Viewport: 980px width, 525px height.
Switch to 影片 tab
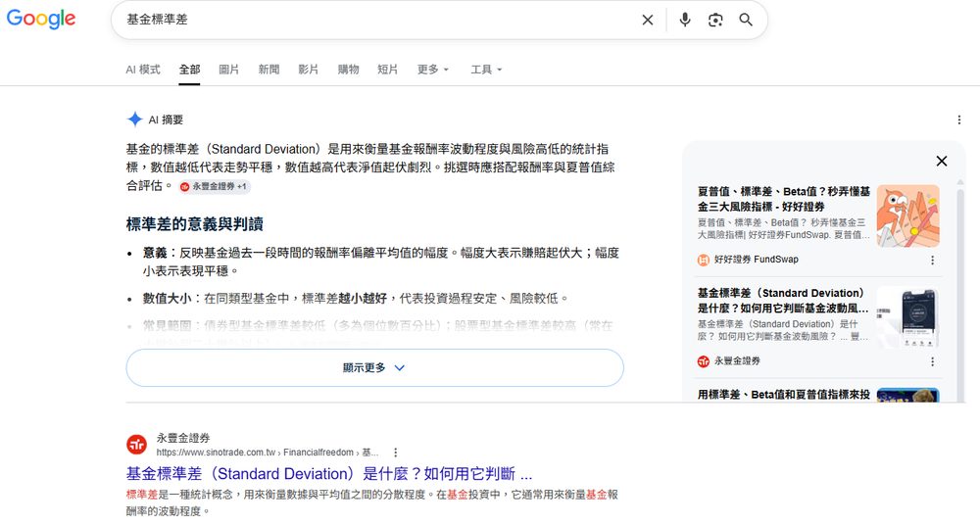coord(308,70)
